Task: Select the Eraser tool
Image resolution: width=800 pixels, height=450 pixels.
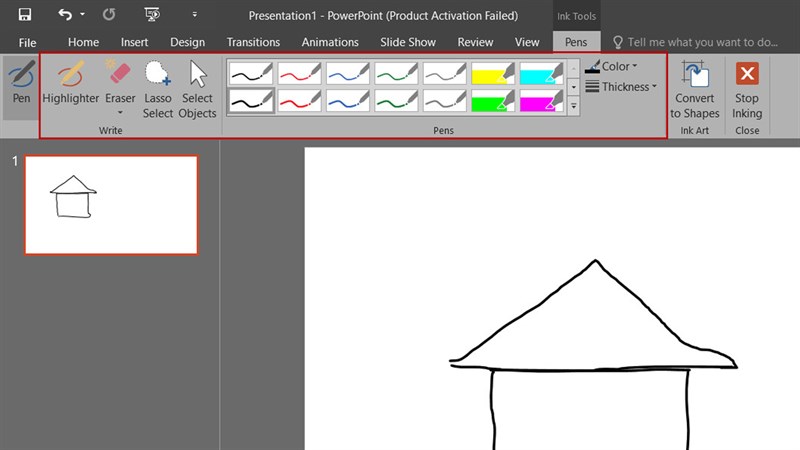Action: coord(120,81)
